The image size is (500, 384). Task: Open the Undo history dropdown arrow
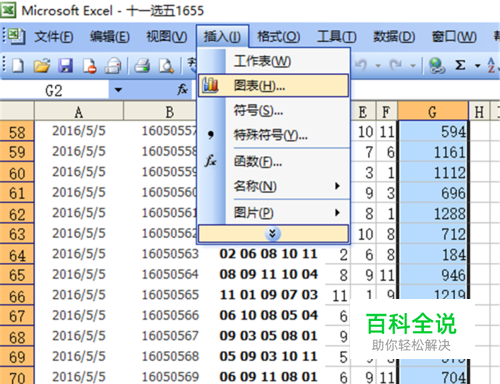[x=378, y=65]
